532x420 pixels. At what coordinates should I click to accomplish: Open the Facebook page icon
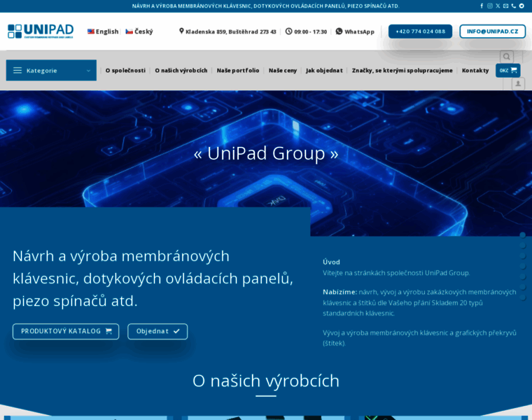coord(482,6)
